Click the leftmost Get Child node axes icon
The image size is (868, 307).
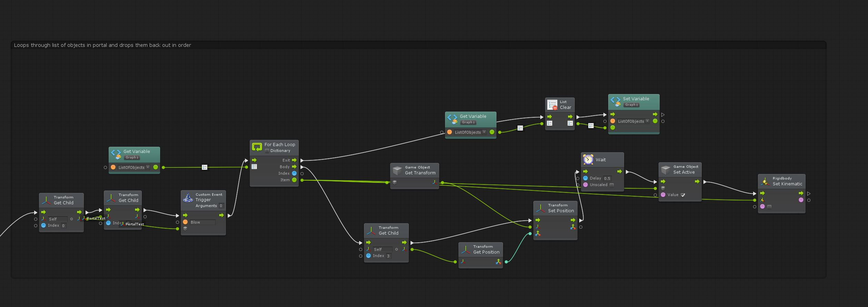[46, 200]
